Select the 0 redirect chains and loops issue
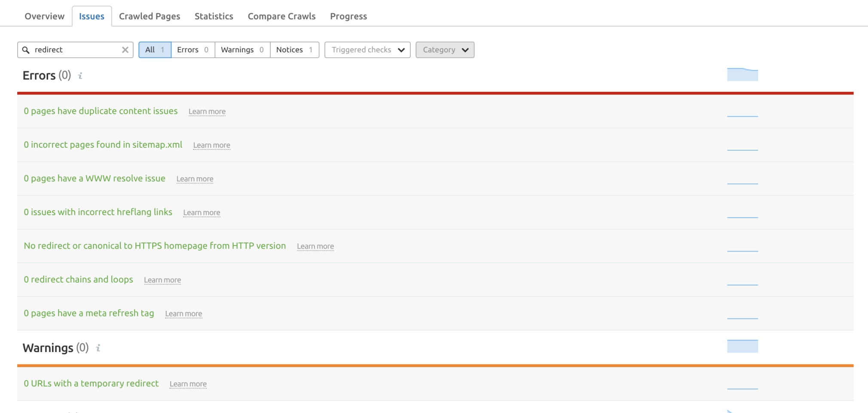 tap(78, 279)
